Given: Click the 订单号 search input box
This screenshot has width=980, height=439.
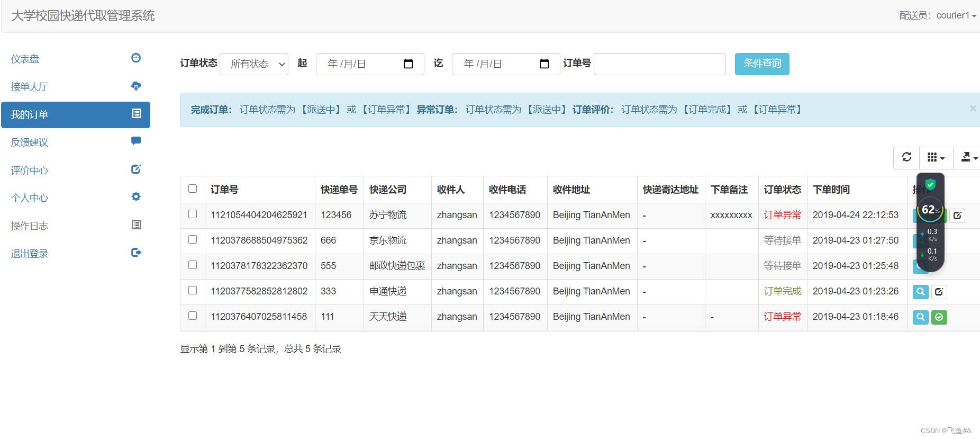Looking at the screenshot, I should [x=660, y=64].
